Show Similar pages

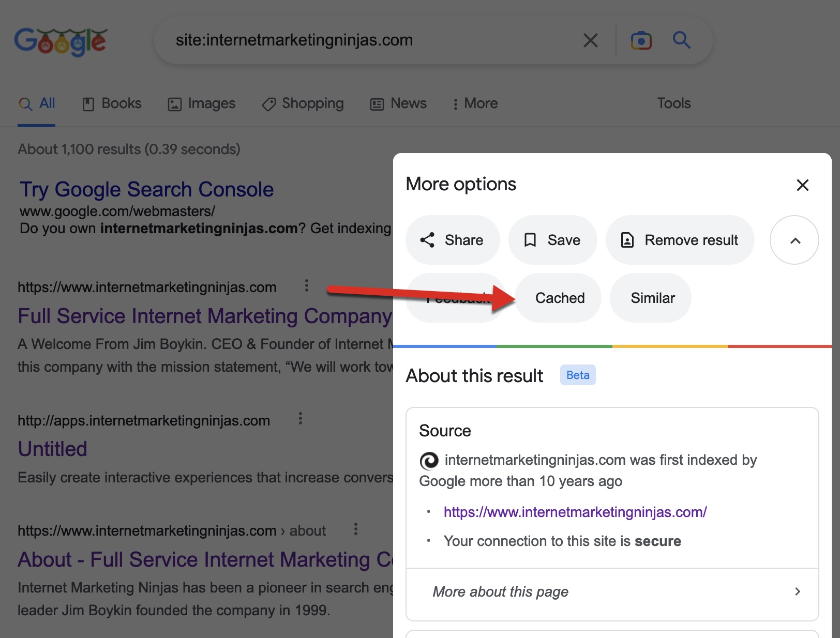(x=651, y=298)
